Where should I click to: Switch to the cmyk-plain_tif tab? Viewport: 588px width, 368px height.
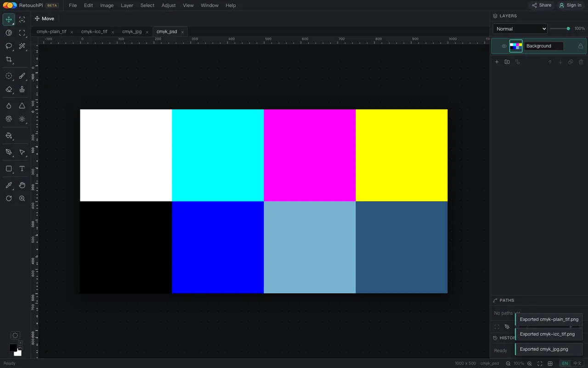(51, 32)
